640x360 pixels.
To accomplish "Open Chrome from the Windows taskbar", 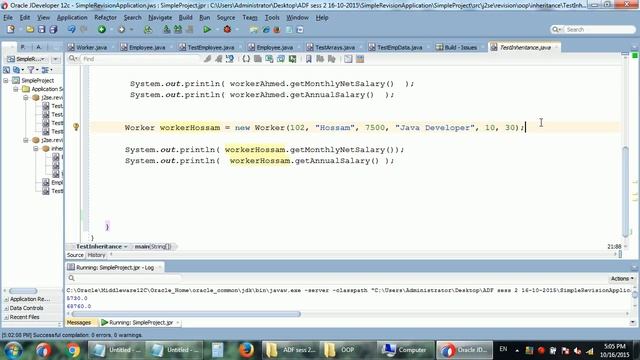I will (x=73, y=350).
